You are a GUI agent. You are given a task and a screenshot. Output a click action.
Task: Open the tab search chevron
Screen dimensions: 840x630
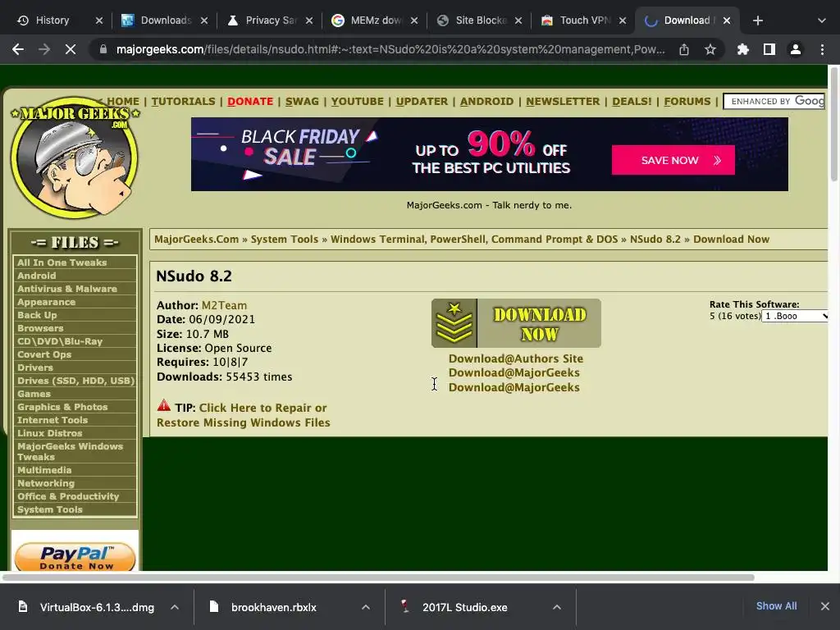[x=822, y=21]
